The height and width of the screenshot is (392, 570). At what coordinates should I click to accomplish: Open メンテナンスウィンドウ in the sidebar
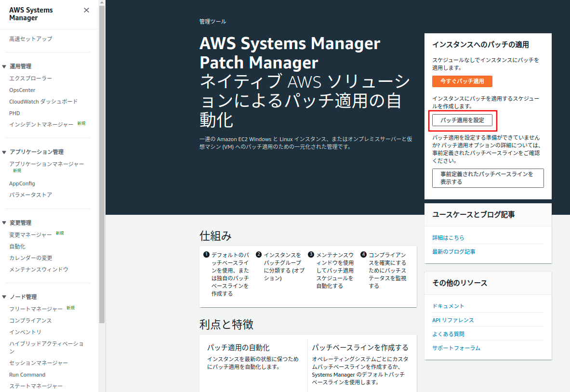pyautogui.click(x=39, y=270)
